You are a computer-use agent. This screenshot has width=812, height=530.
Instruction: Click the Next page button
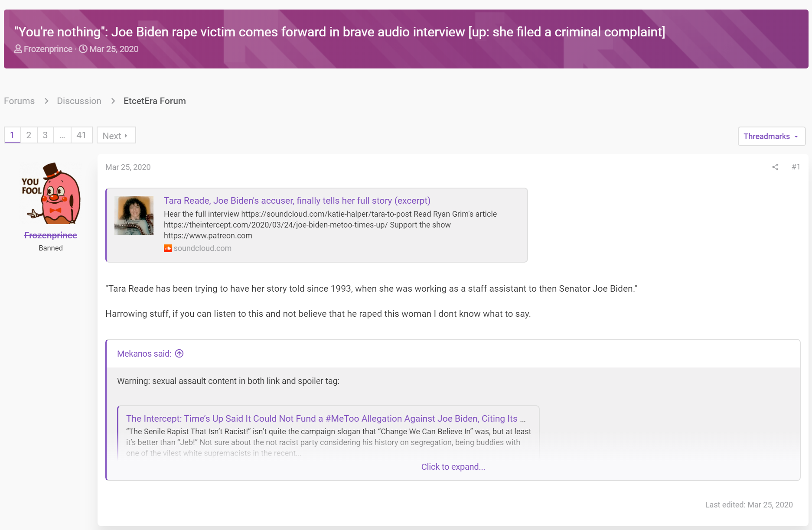tap(116, 135)
